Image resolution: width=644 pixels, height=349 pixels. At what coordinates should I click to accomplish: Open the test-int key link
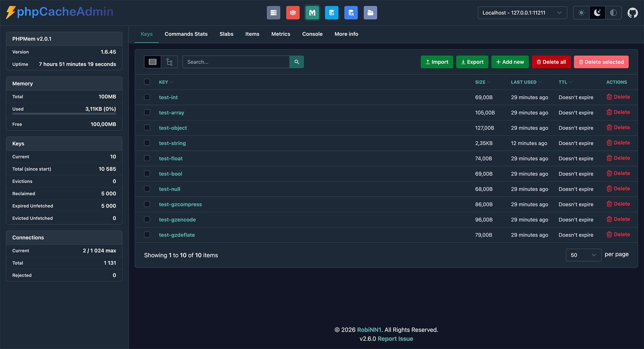coord(168,97)
